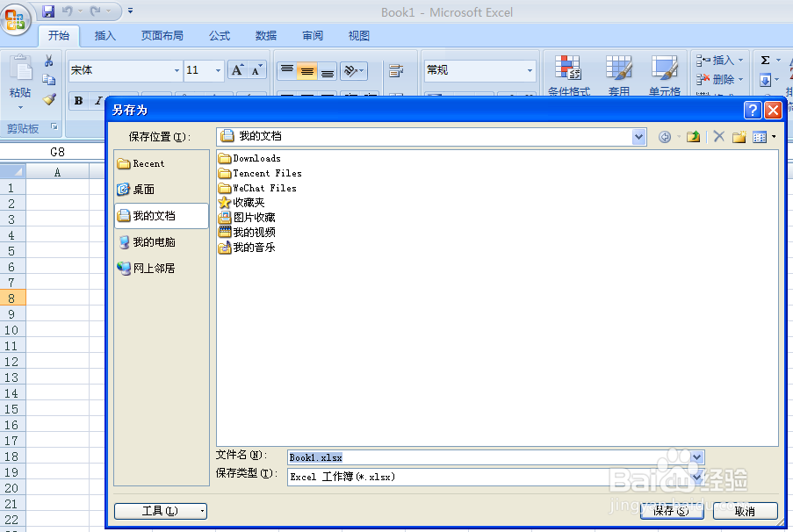Click the Cut scissors icon
This screenshot has height=532, width=793.
(49, 61)
